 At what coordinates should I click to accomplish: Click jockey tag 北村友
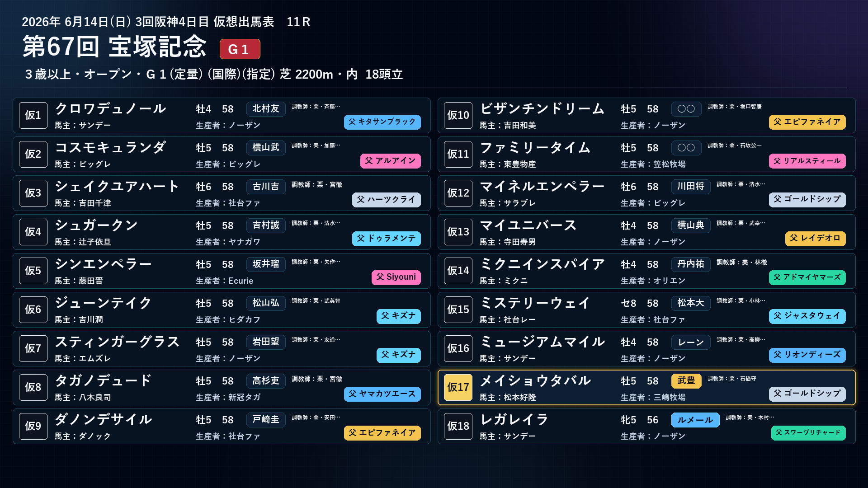pos(266,109)
